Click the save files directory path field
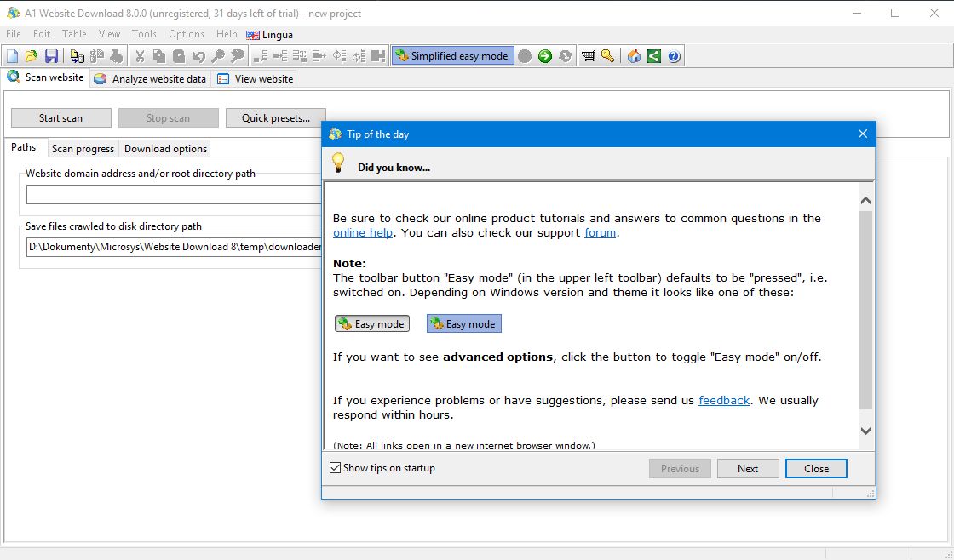 [x=175, y=247]
